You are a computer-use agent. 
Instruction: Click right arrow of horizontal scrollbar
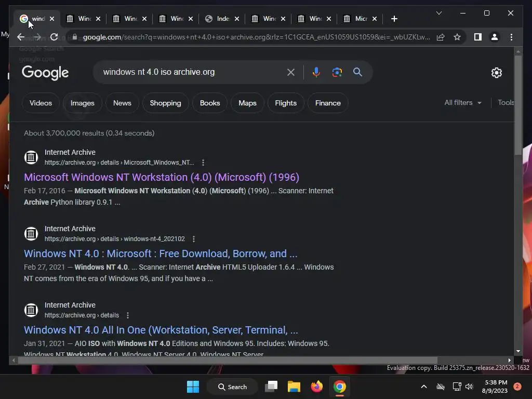[509, 361]
